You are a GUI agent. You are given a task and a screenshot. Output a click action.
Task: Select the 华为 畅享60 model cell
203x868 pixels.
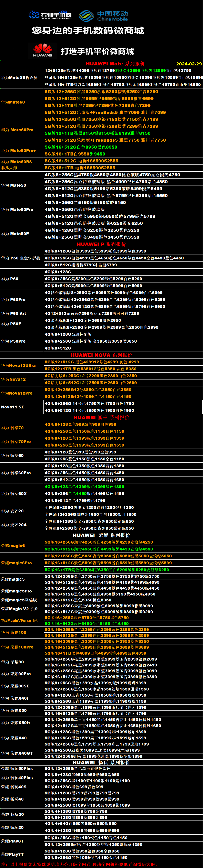click(x=22, y=455)
